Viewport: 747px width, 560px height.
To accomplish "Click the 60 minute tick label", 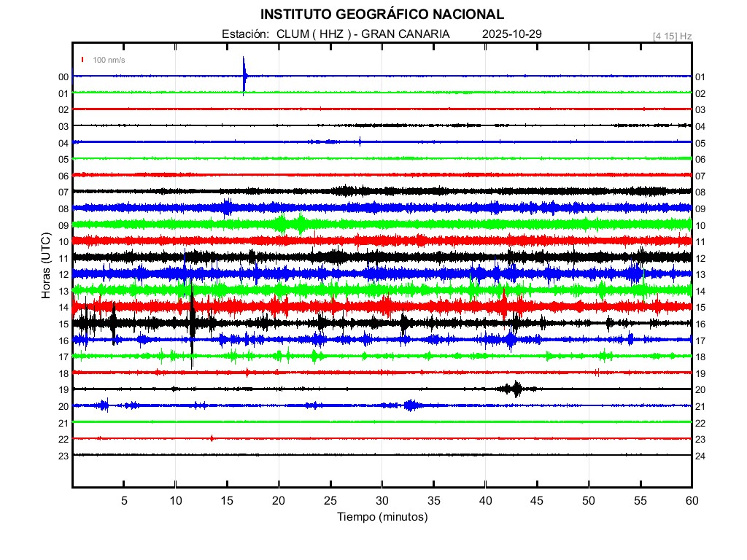I will [692, 500].
